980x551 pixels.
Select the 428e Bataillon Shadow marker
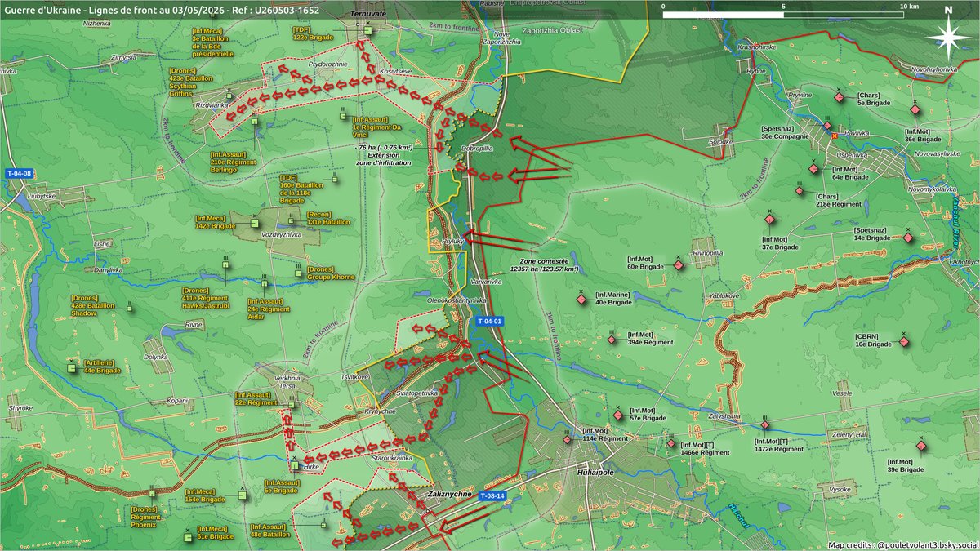click(x=128, y=308)
